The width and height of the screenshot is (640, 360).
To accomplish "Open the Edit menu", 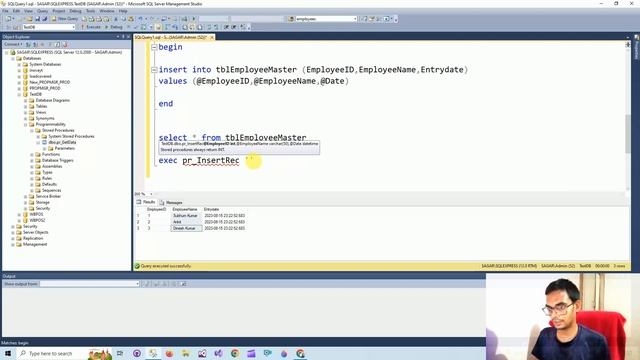I will pyautogui.click(x=16, y=11).
